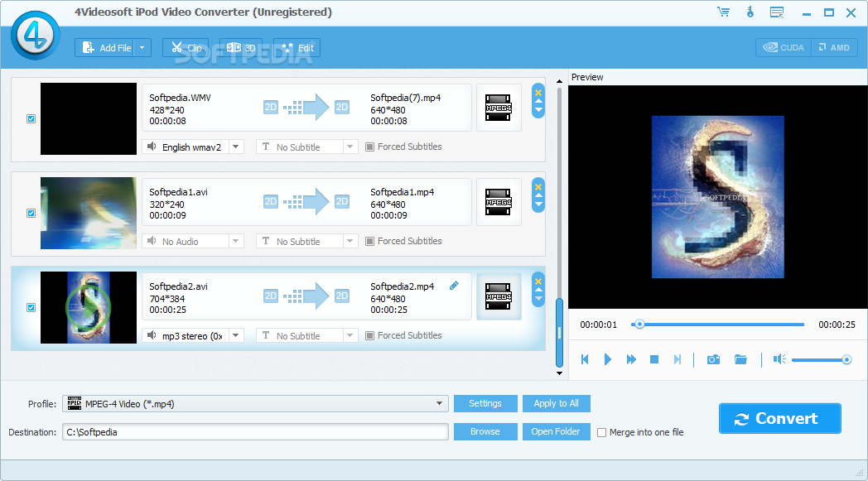Open the Edit effects tool

(x=297, y=47)
